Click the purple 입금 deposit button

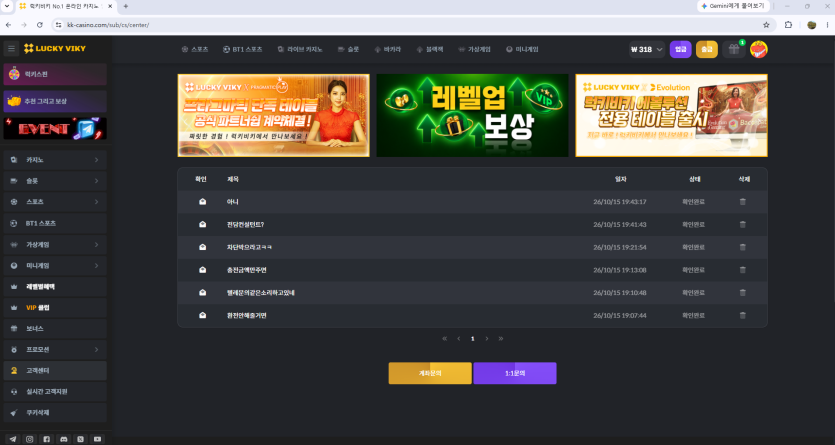point(681,49)
